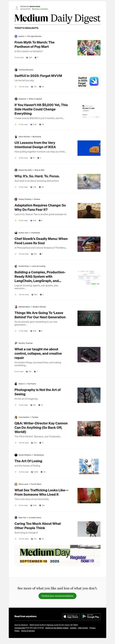The width and height of the screenshot is (115, 644).
Task: Click Mehekk Bassi's author avatar
Action: click(x=16, y=307)
